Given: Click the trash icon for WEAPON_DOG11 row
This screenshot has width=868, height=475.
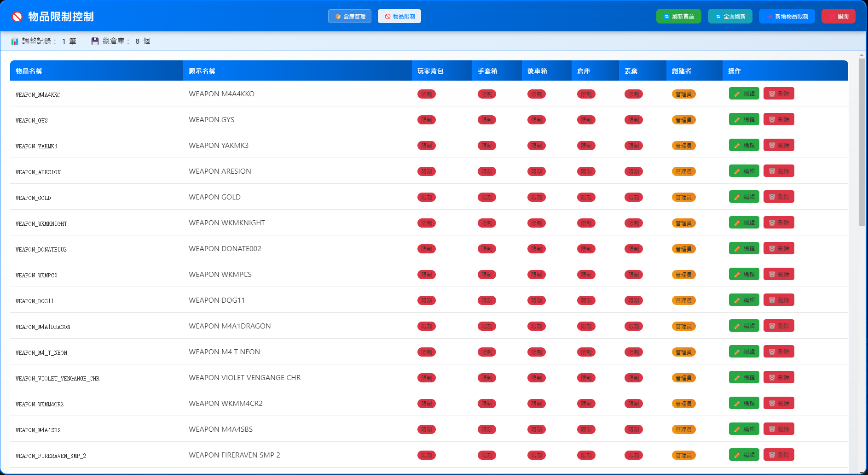Looking at the screenshot, I should coord(772,300).
